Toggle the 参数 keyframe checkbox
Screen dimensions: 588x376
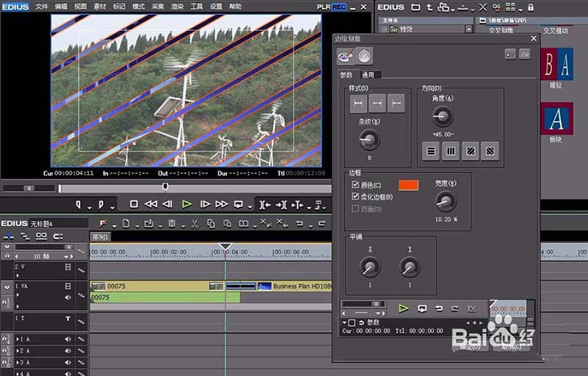click(x=352, y=322)
